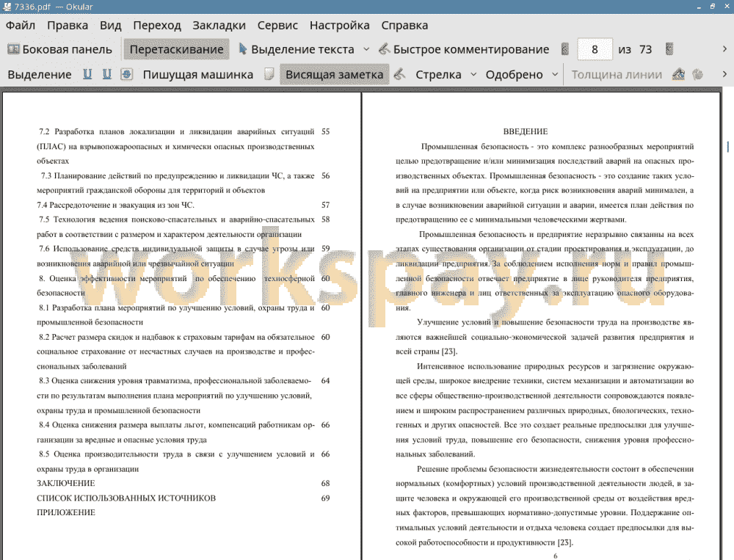Click the Быстрое комментирование button
The width and height of the screenshot is (734, 560).
(x=464, y=49)
